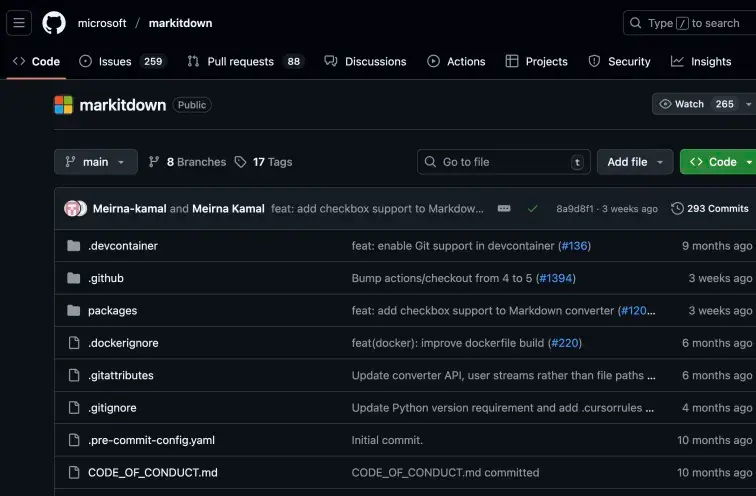
Task: Click the green commit status checkmark
Action: click(532, 209)
